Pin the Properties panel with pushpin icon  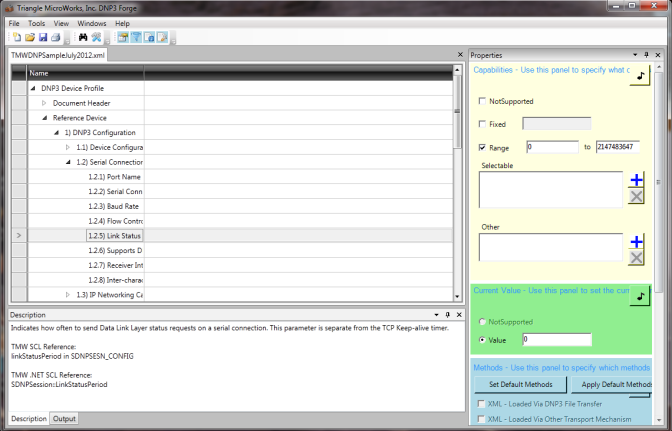tap(633, 55)
